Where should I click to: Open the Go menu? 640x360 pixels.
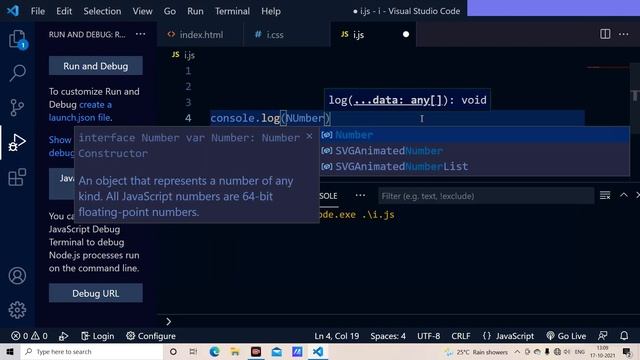point(169,11)
